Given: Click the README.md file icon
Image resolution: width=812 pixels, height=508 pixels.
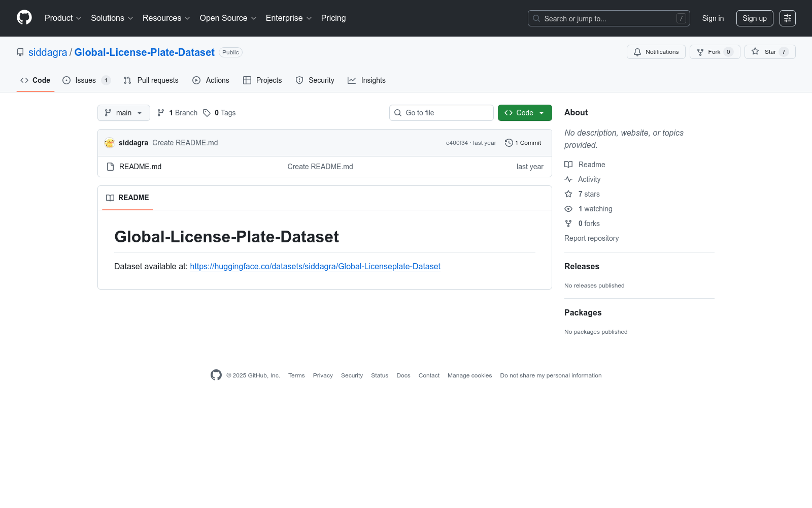Looking at the screenshot, I should click(110, 167).
